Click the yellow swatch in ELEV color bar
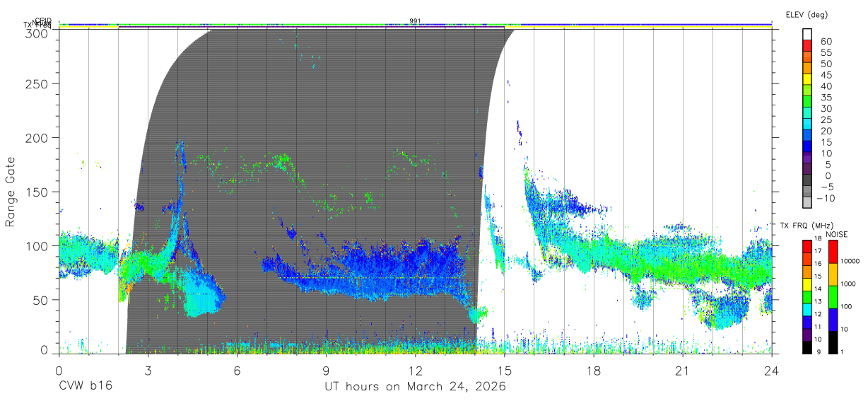Viewport: 868px width, 401px height. click(x=807, y=80)
